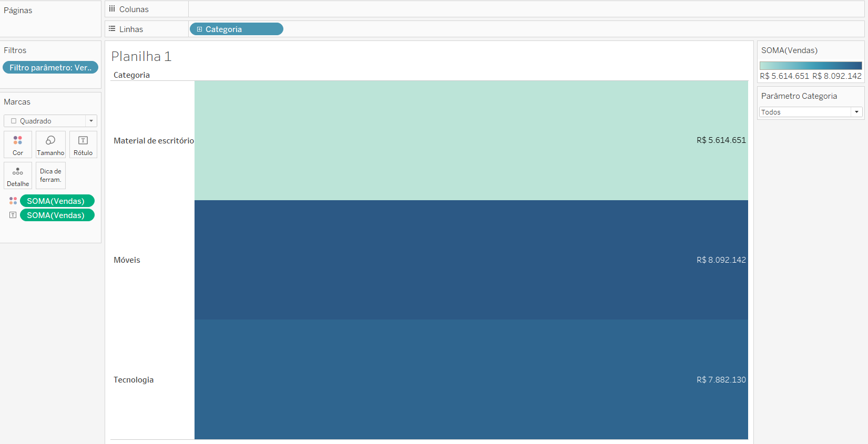Click the Filtros shelf header
Screen dimensions: 868x444
point(15,50)
